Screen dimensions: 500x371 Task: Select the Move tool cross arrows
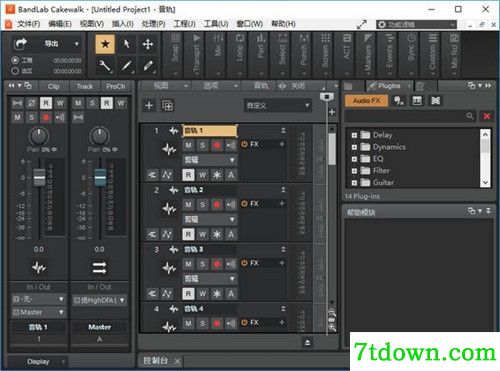pos(148,44)
